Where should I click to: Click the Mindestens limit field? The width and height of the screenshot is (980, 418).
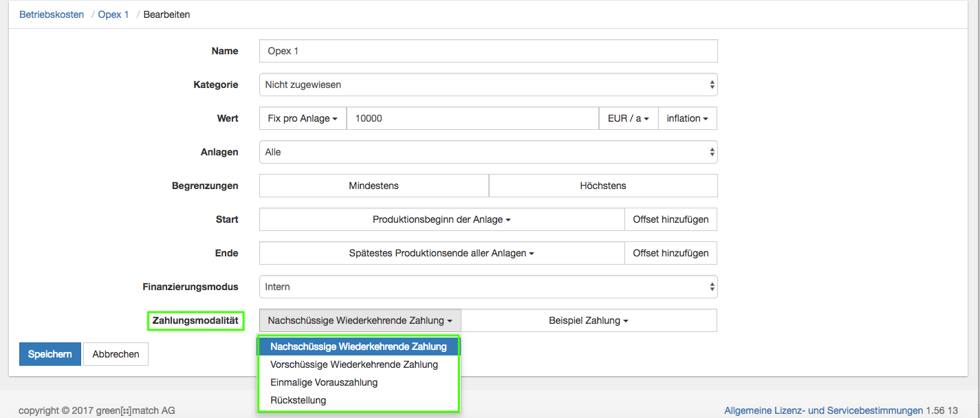[x=373, y=185]
